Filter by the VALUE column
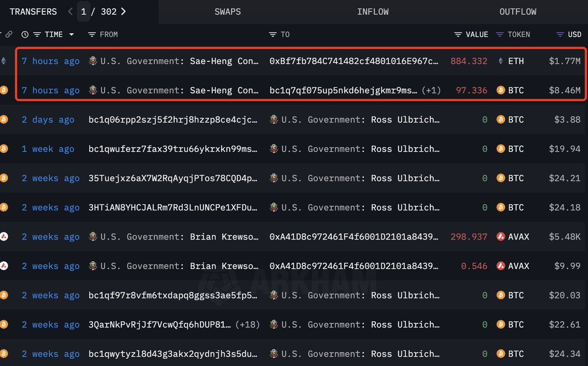 point(458,34)
